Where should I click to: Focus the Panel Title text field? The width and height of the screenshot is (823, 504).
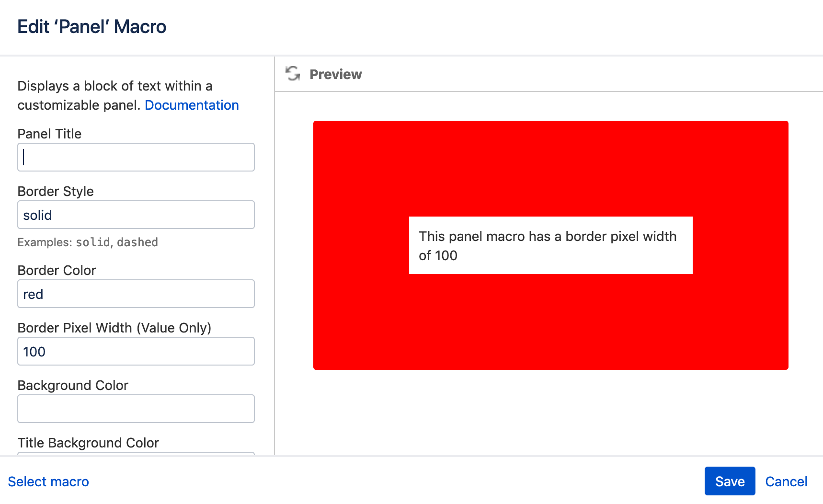[x=136, y=157]
